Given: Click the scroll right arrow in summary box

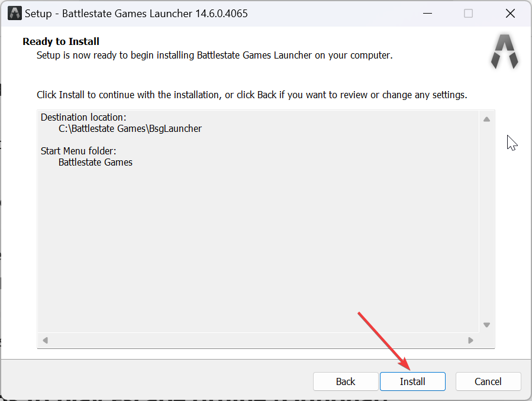Looking at the screenshot, I should [x=470, y=340].
